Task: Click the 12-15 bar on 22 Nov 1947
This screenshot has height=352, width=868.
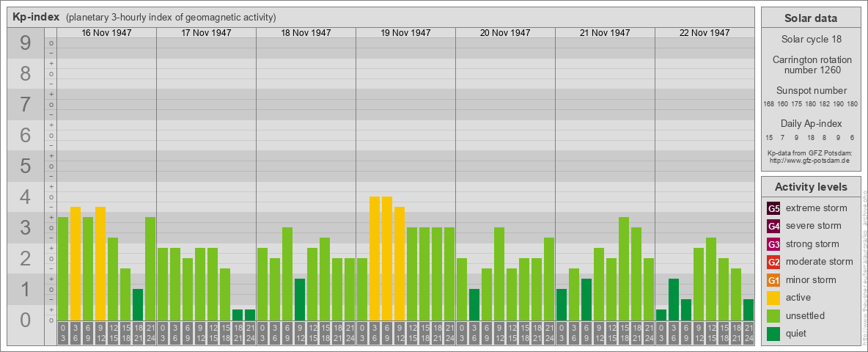Action: pos(711,279)
